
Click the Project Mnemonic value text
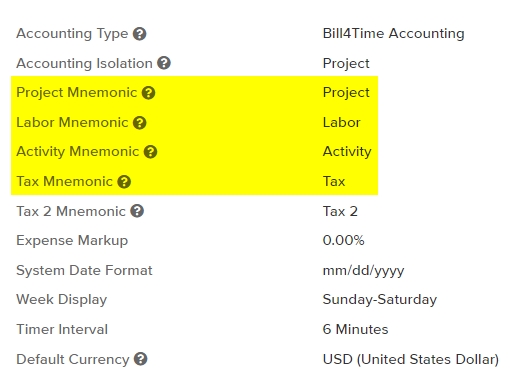click(346, 93)
